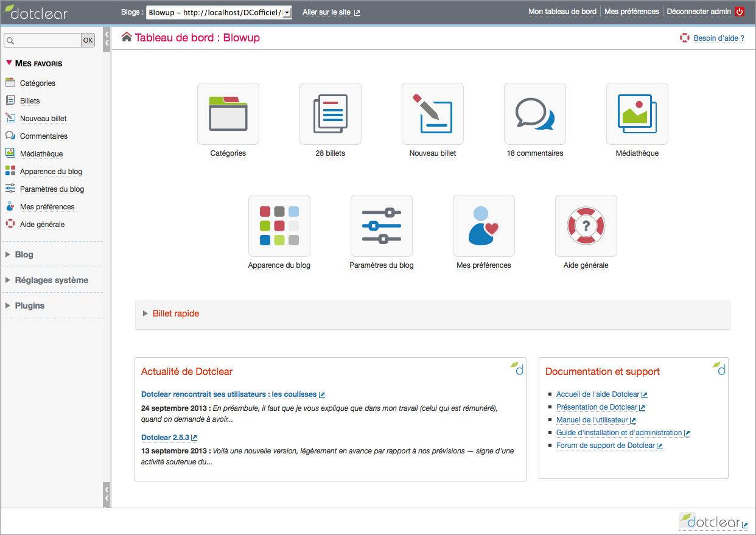Open the Paramètres du blog sliders icon
This screenshot has height=535, width=756.
coord(382,226)
